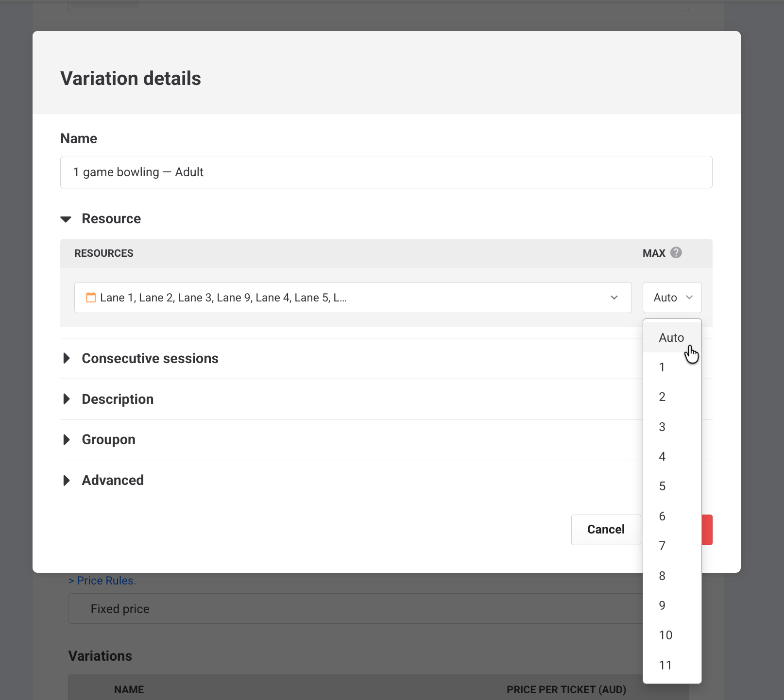Click the MAX help question mark icon
The height and width of the screenshot is (700, 784).
coord(676,252)
